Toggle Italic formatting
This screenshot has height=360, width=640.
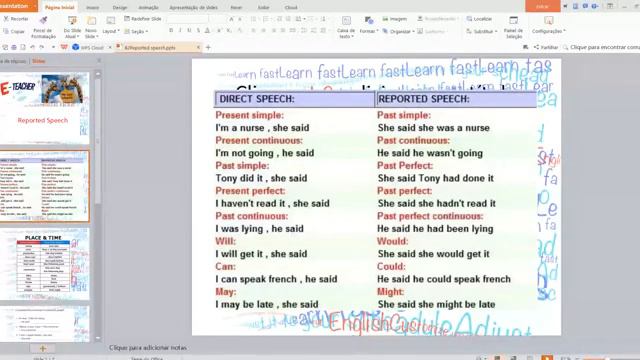pyautogui.click(x=180, y=31)
